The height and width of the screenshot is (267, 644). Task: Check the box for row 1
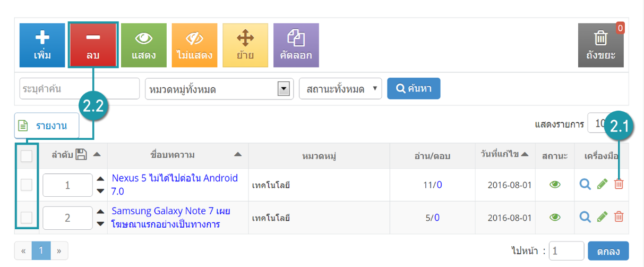tap(27, 185)
